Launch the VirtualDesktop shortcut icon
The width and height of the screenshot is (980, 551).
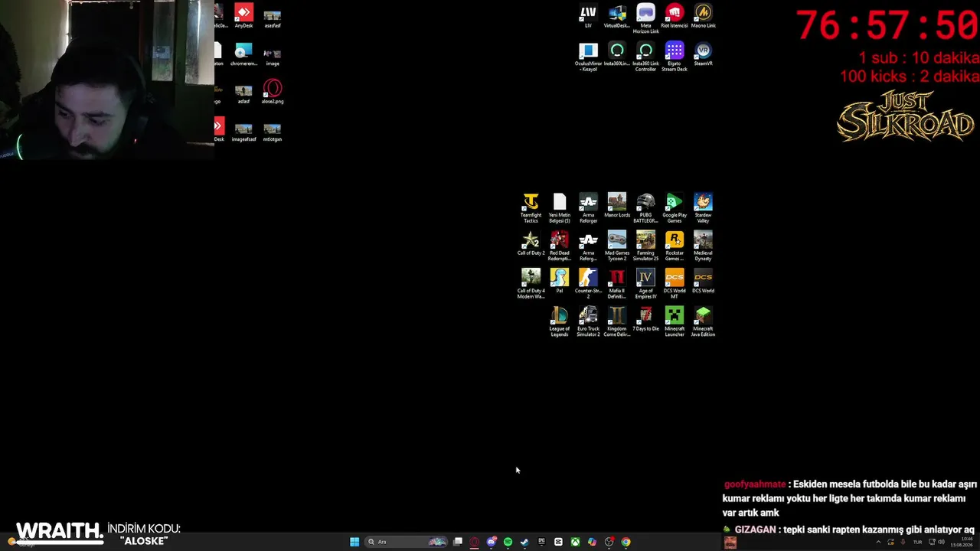[x=617, y=16]
